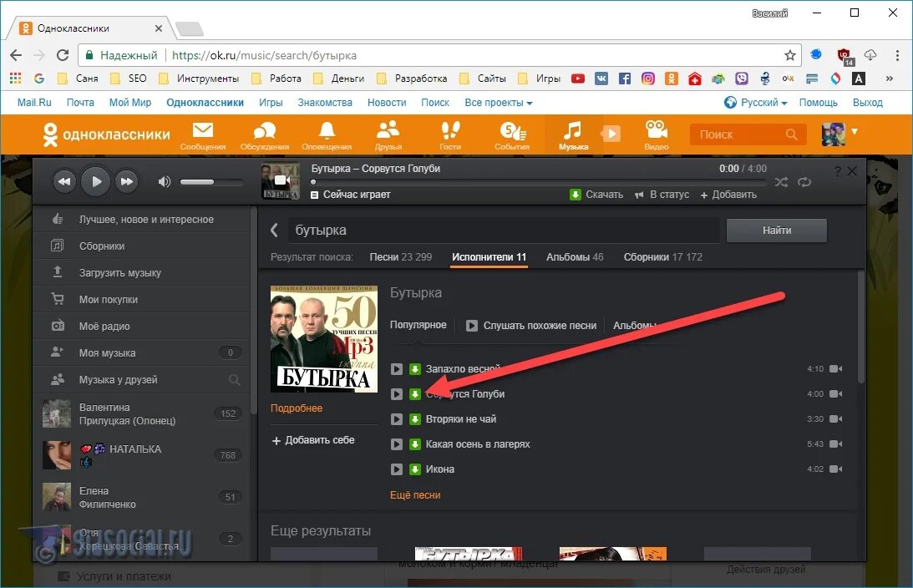Open the video clip for Икона
Screen dimensions: 913x588
836,469
